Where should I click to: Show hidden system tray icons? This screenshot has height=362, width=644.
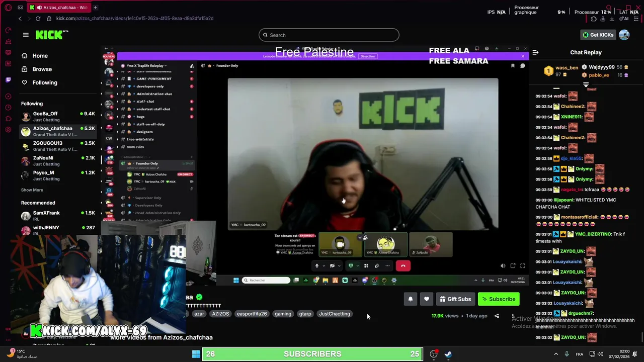556,354
